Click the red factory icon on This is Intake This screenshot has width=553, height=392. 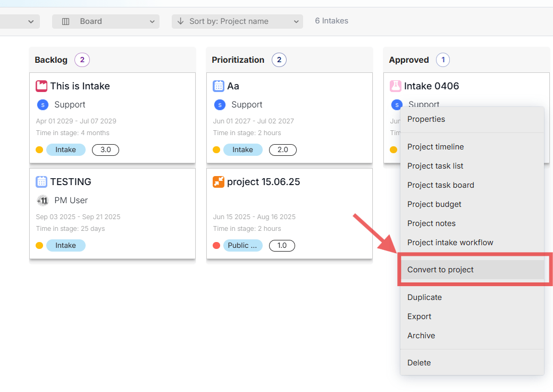coord(41,86)
